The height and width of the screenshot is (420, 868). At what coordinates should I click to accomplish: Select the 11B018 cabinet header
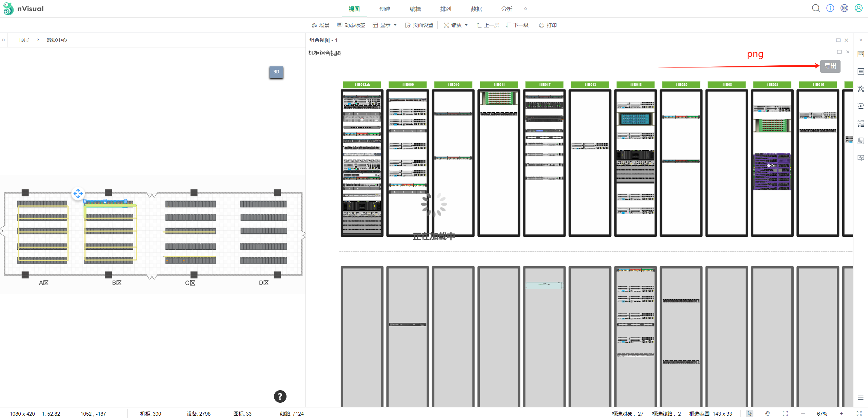[x=635, y=85]
